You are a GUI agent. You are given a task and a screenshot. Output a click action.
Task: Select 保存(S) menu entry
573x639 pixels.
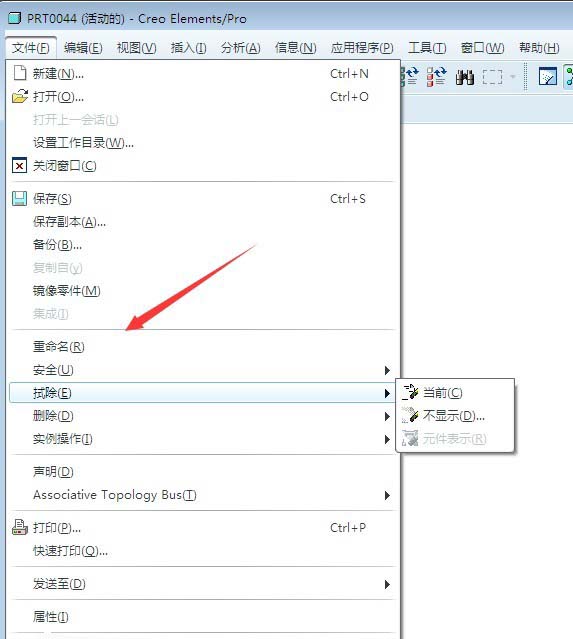(203, 199)
